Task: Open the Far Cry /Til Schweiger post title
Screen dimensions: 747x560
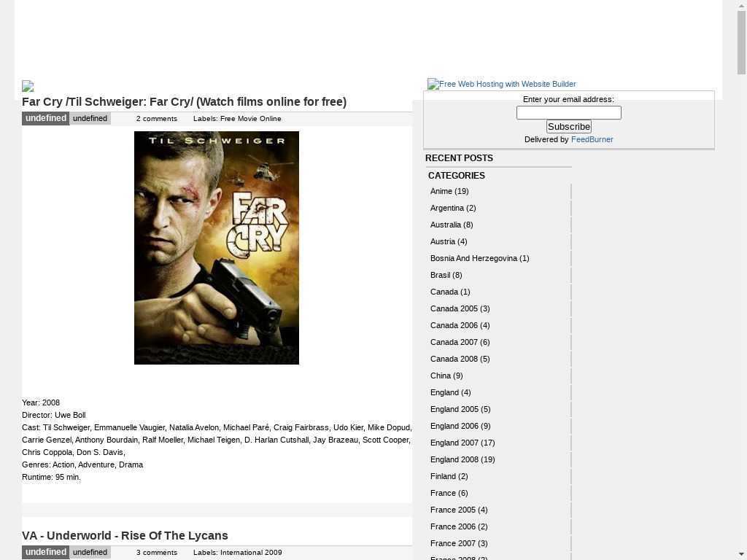Action: (184, 102)
